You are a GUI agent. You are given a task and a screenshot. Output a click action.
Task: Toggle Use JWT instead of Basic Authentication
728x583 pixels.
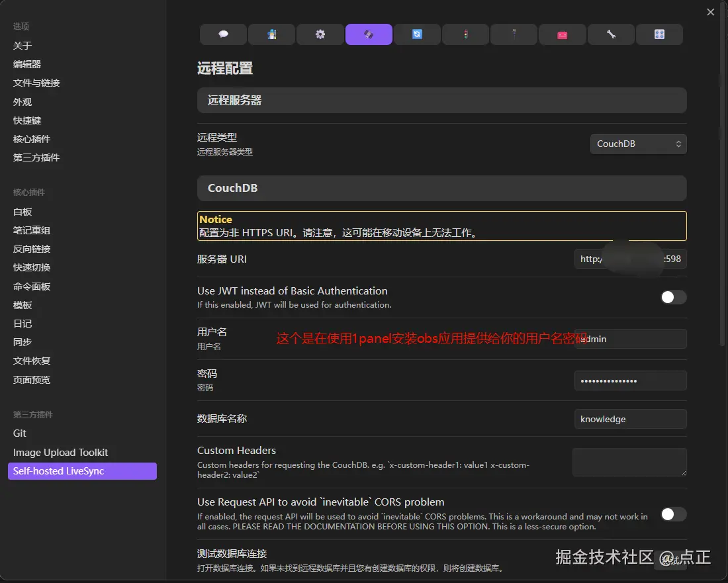tap(673, 297)
